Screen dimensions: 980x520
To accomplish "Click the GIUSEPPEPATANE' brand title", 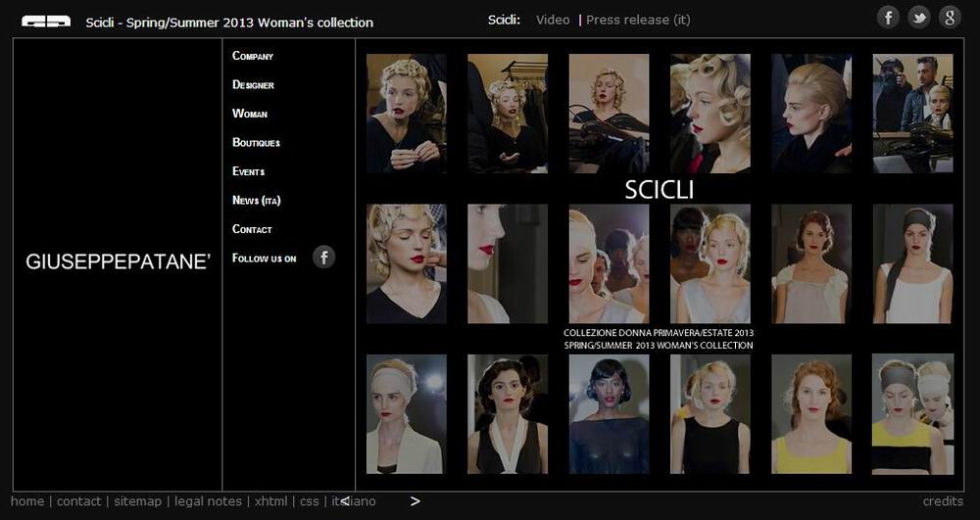I will tap(119, 262).
